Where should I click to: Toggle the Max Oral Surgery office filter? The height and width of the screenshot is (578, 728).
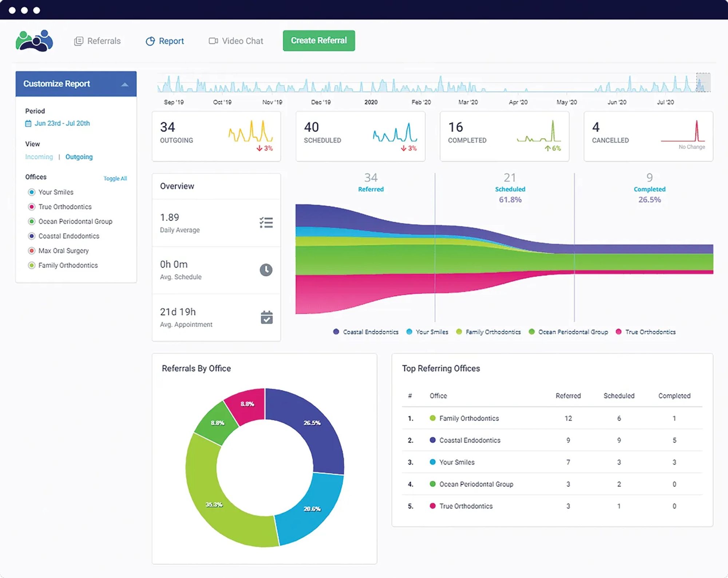(32, 251)
